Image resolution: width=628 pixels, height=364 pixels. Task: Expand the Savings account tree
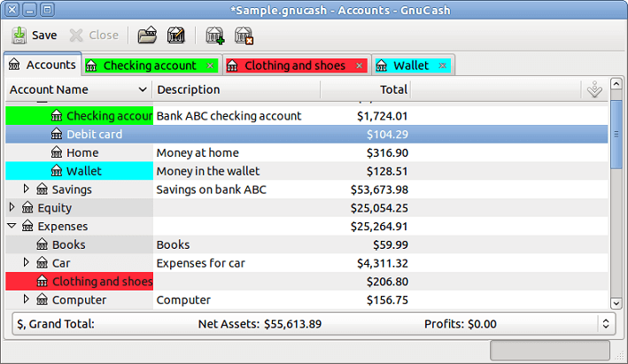pos(27,189)
